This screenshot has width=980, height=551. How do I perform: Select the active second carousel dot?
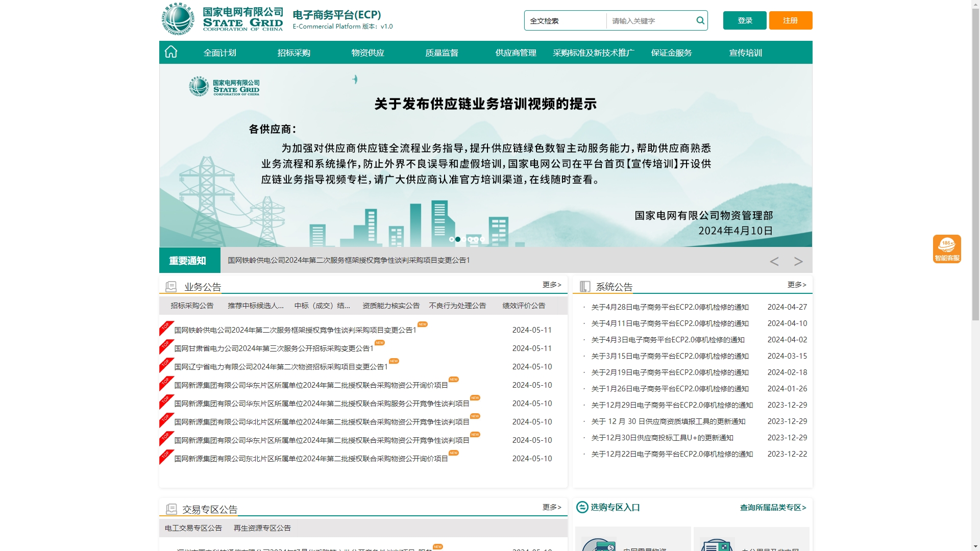coord(458,239)
